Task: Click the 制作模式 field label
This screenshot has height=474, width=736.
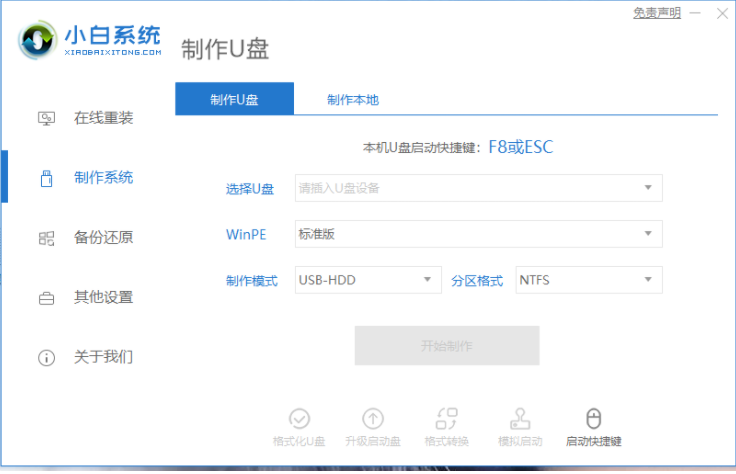Action: point(252,281)
